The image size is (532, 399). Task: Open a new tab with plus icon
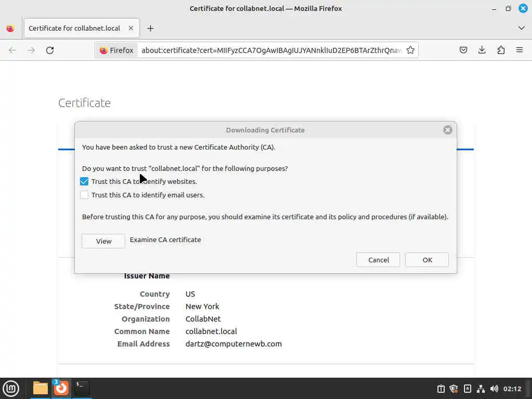pyautogui.click(x=150, y=29)
